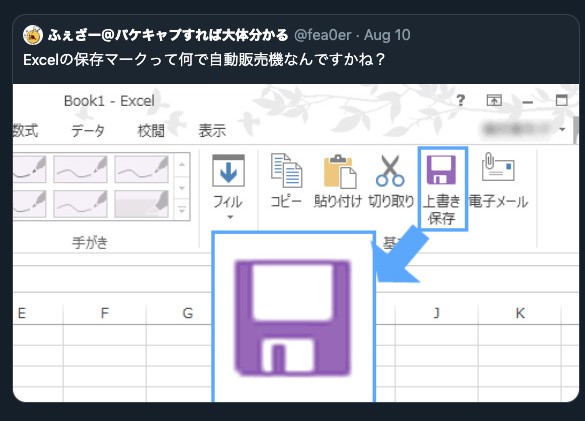This screenshot has width=585, height=421.
Task: Click the Cut (切り取り) scissors icon
Action: [x=390, y=171]
